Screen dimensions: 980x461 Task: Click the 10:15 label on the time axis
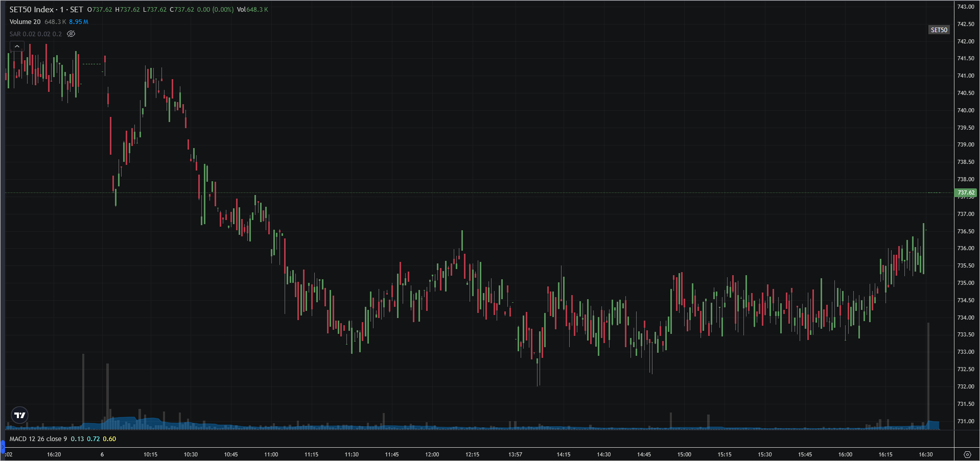(x=151, y=454)
